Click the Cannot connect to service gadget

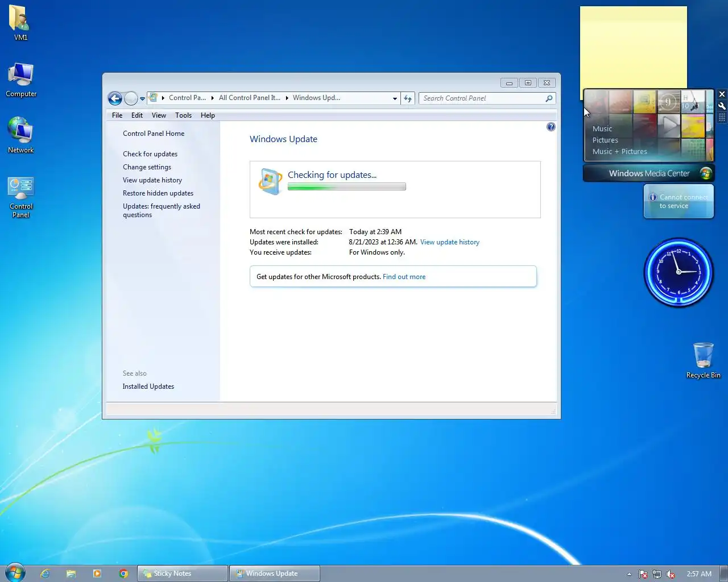[x=679, y=201]
